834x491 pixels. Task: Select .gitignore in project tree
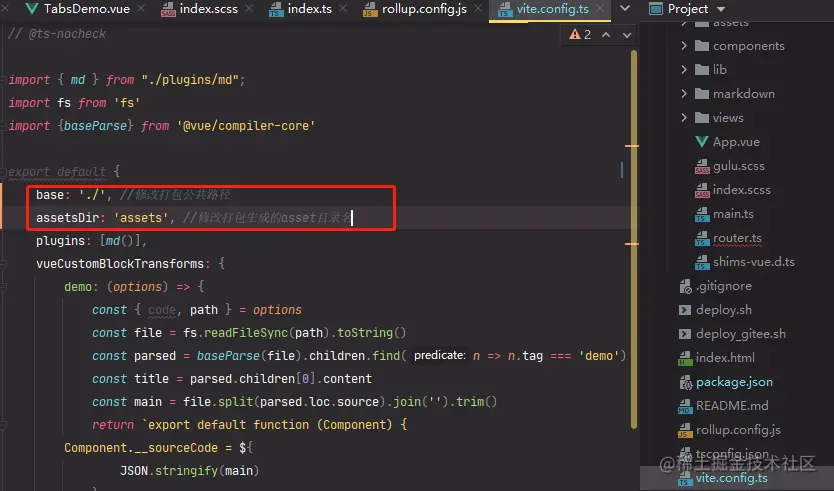click(724, 286)
